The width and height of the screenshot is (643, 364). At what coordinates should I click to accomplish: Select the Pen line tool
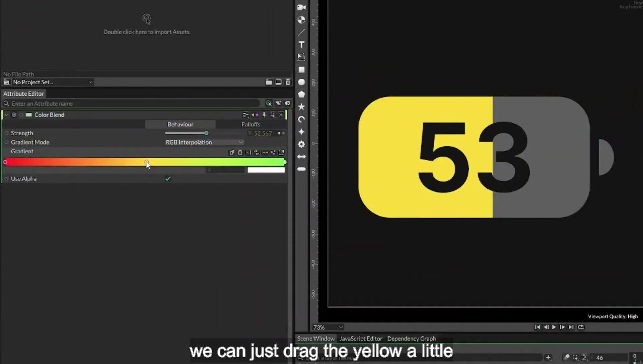pyautogui.click(x=301, y=32)
